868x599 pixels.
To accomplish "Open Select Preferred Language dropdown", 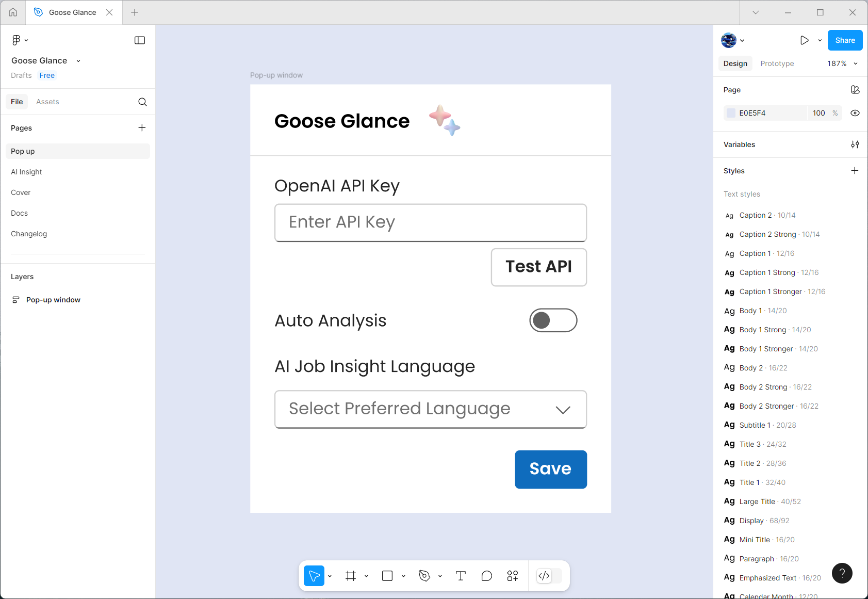I will click(x=431, y=409).
